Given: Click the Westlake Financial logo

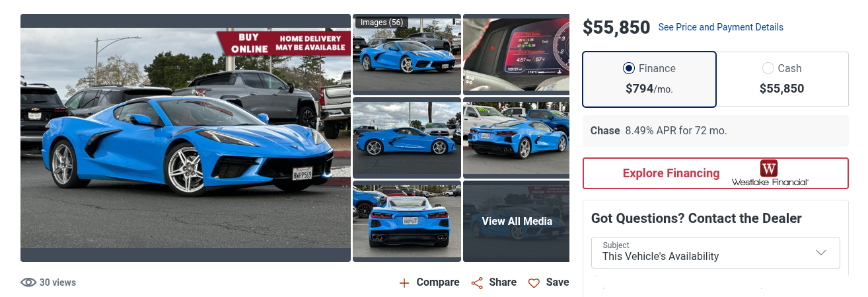Looking at the screenshot, I should (770, 173).
